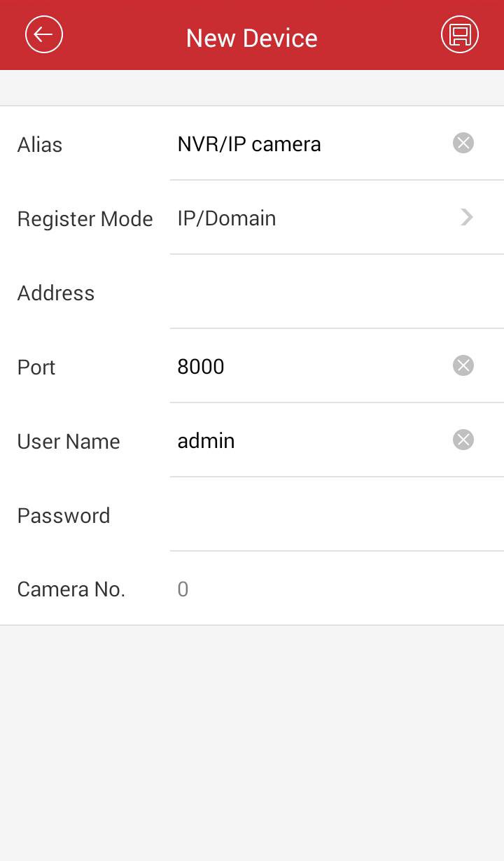Click the Register Mode label
Image resolution: width=504 pixels, height=861 pixels.
tap(85, 219)
